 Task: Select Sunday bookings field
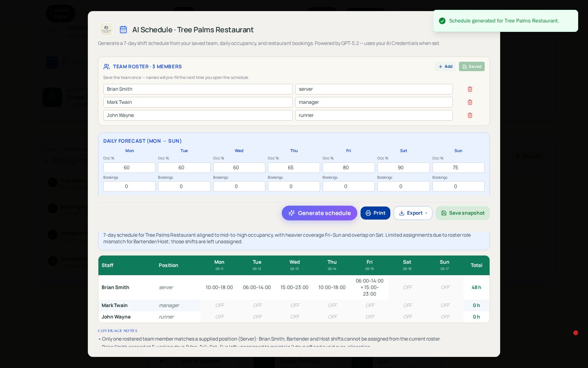pyautogui.click(x=459, y=186)
